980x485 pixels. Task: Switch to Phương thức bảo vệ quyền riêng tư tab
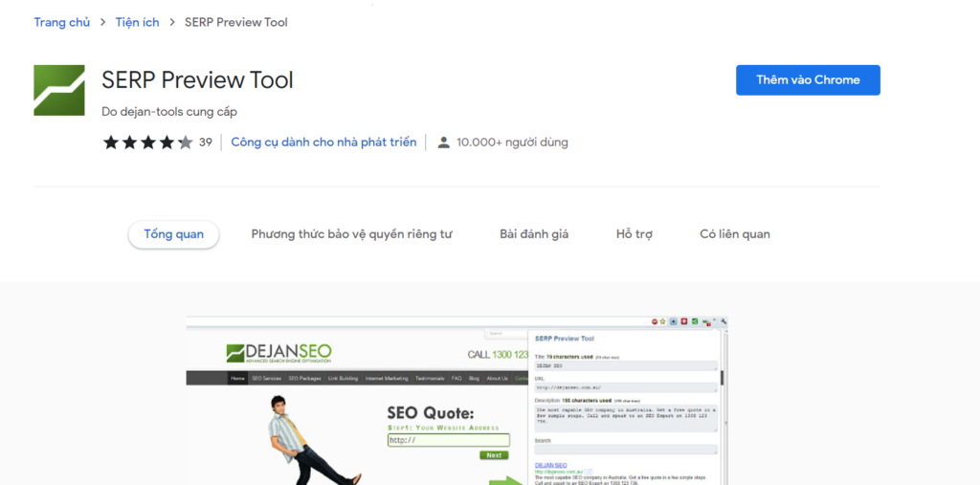pyautogui.click(x=352, y=234)
